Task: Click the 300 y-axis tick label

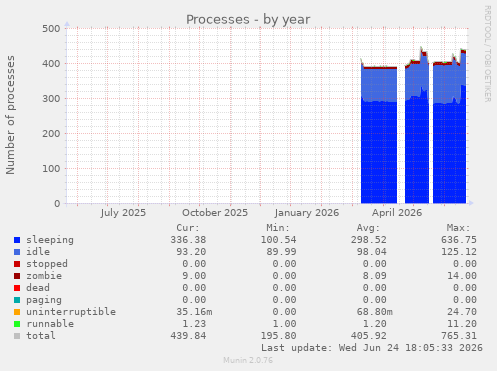Action: point(51,99)
